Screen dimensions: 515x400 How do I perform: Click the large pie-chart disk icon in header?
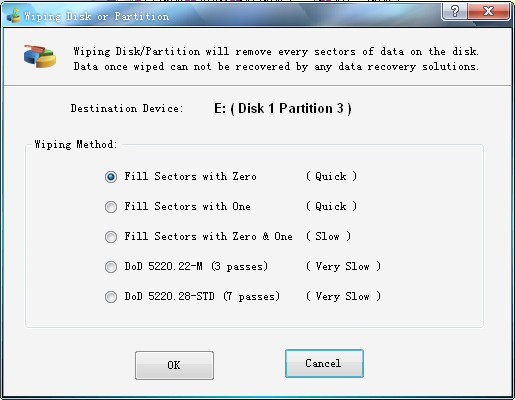(40, 56)
